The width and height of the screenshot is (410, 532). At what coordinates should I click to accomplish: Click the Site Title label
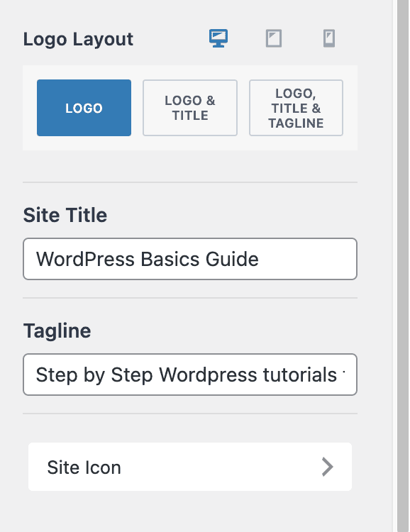pos(65,215)
